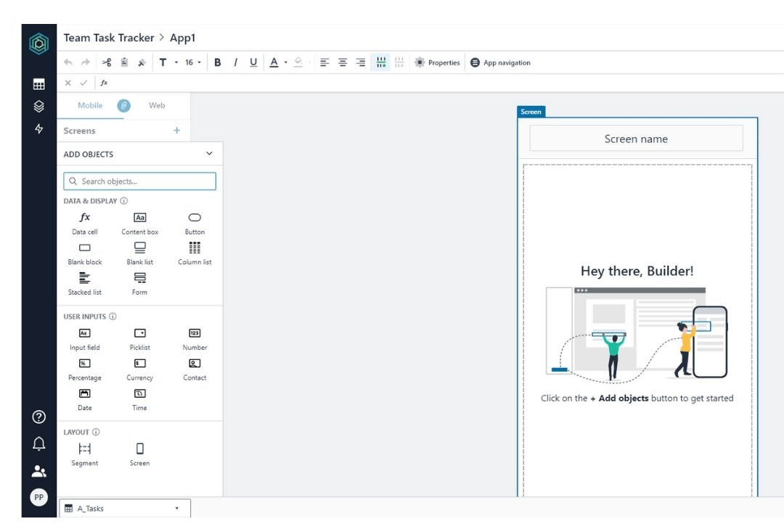Toggle the highlighted vertical alignment icon
The height and width of the screenshot is (532, 784).
[x=381, y=62]
